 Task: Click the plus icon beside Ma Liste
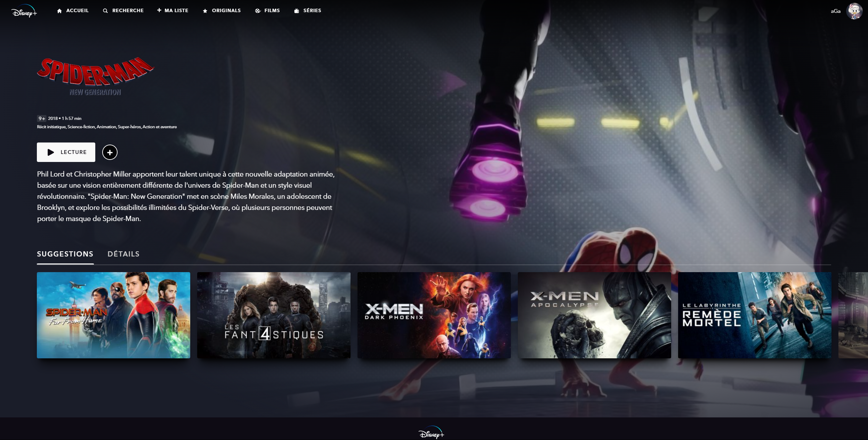pyautogui.click(x=159, y=10)
